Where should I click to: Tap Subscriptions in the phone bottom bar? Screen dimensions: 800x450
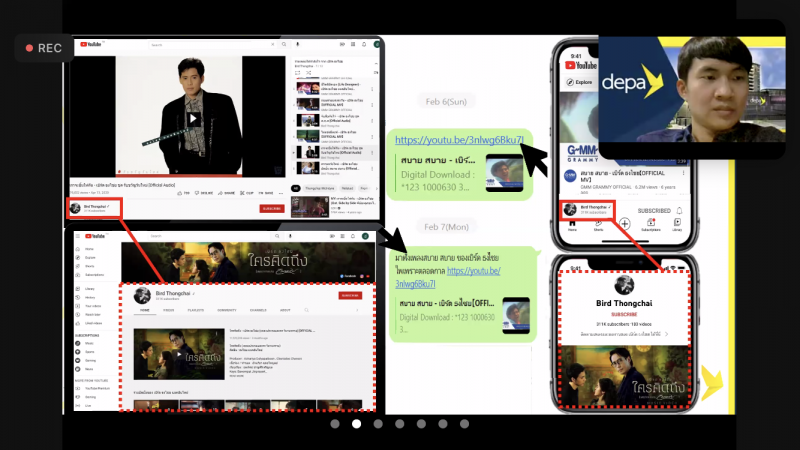click(x=651, y=224)
